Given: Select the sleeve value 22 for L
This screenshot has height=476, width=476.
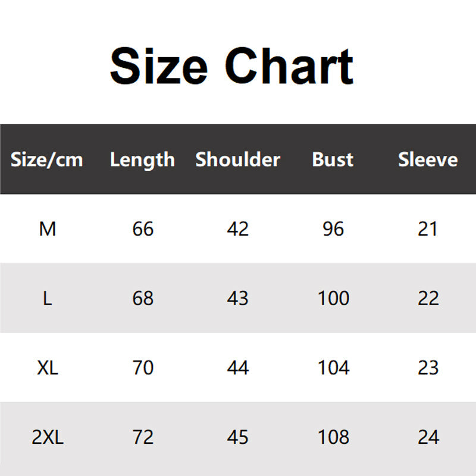Looking at the screenshot, I should 428,298.
